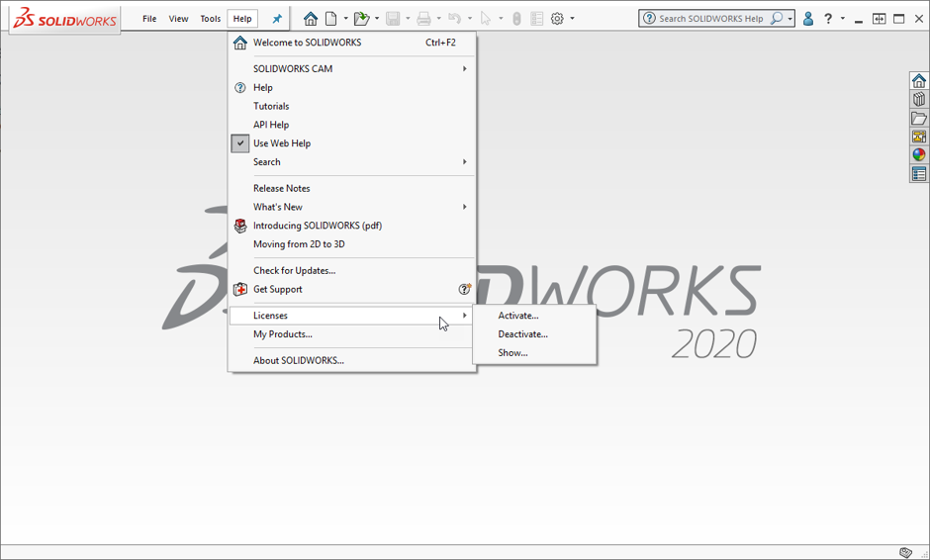The image size is (930, 560).
Task: Open API Help from the menu
Action: point(352,125)
